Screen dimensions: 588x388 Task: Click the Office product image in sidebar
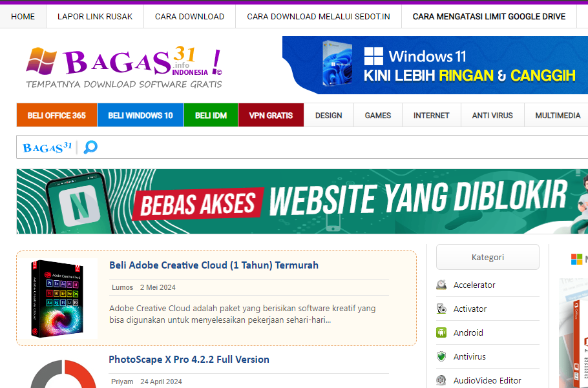pyautogui.click(x=573, y=333)
